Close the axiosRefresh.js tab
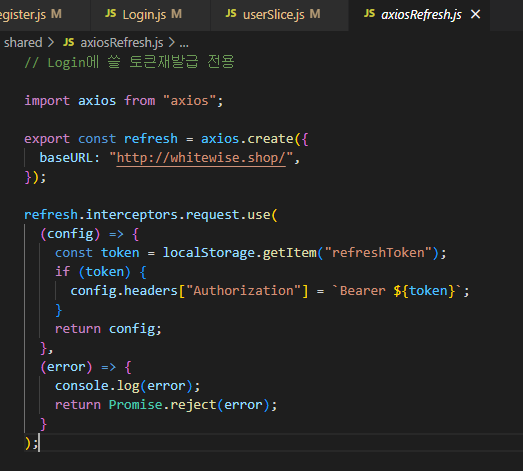The width and height of the screenshot is (523, 471). pyautogui.click(x=475, y=14)
